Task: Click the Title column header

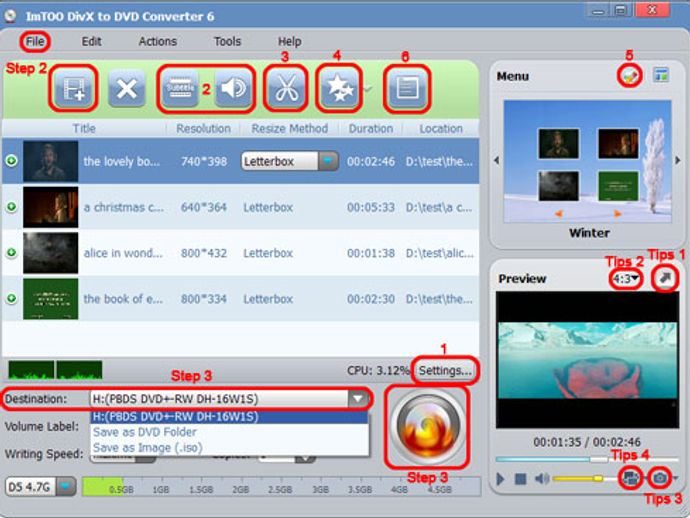Action: (84, 129)
